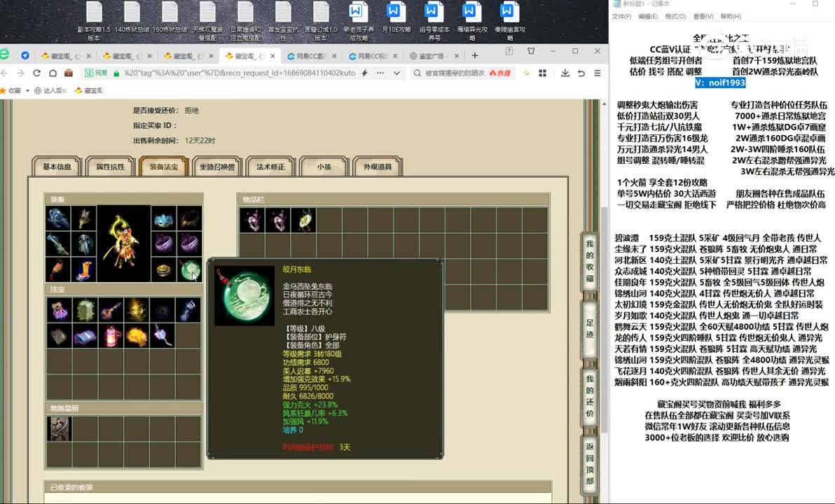
Task: Select the golden cloud talisman icon
Action: coord(137,336)
